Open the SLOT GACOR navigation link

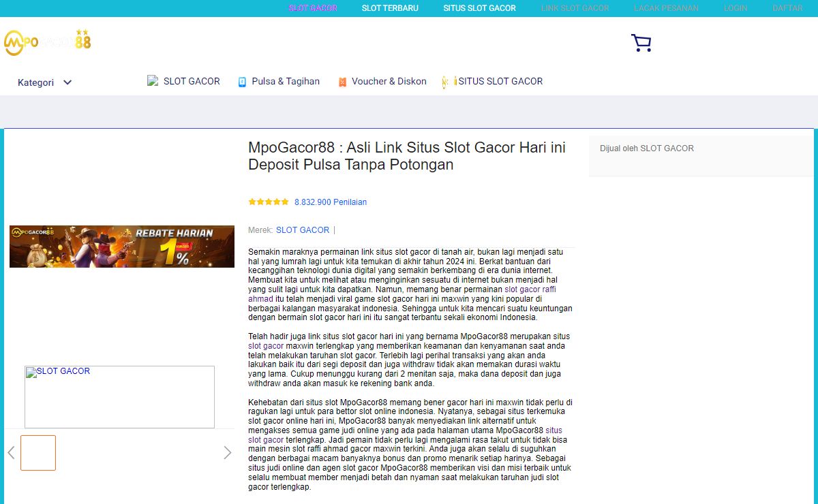click(192, 81)
